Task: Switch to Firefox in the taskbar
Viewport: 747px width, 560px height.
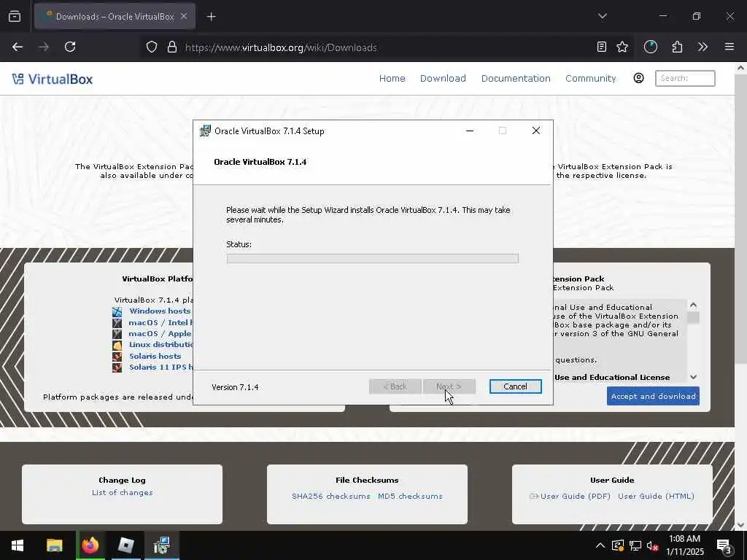Action: [90, 545]
